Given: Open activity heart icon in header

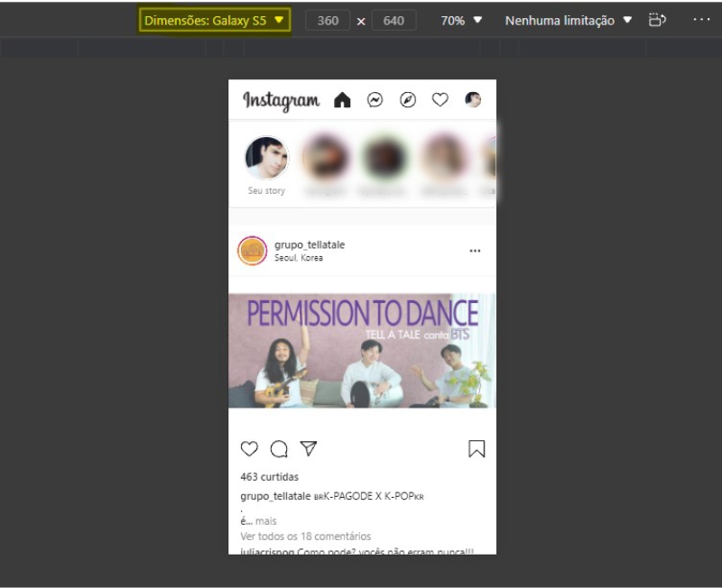Looking at the screenshot, I should tap(440, 99).
